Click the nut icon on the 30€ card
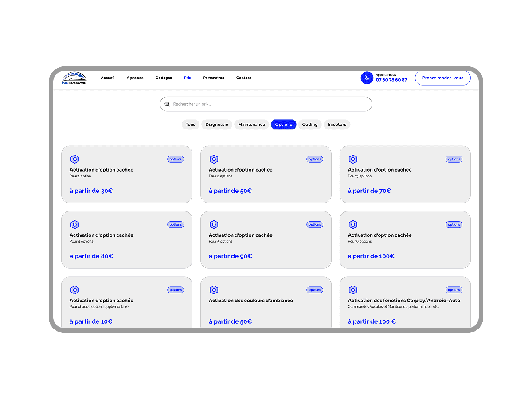The height and width of the screenshot is (399, 532). (x=74, y=159)
